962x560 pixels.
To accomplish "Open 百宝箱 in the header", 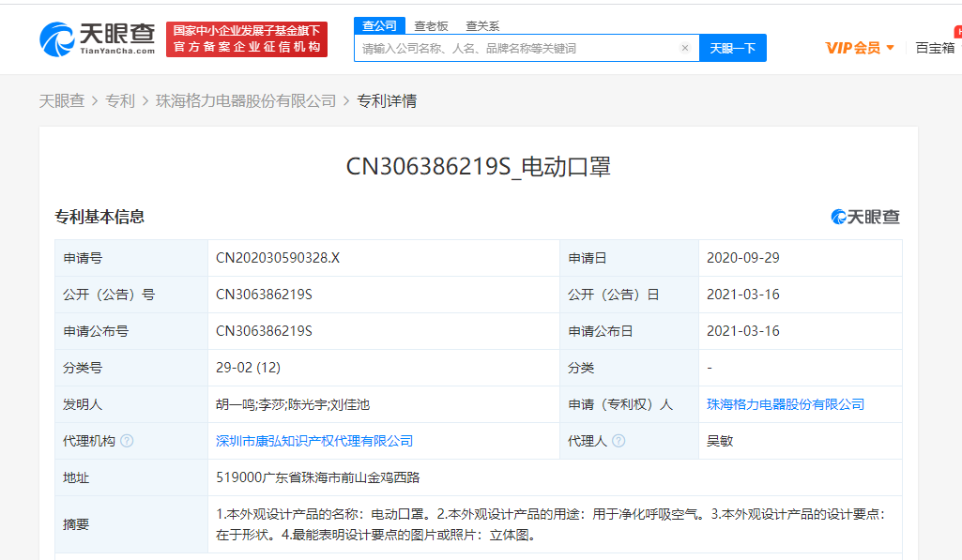I will [x=935, y=48].
